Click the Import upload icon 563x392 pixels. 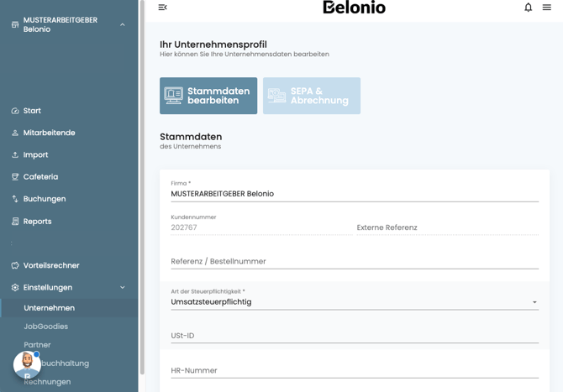(15, 155)
